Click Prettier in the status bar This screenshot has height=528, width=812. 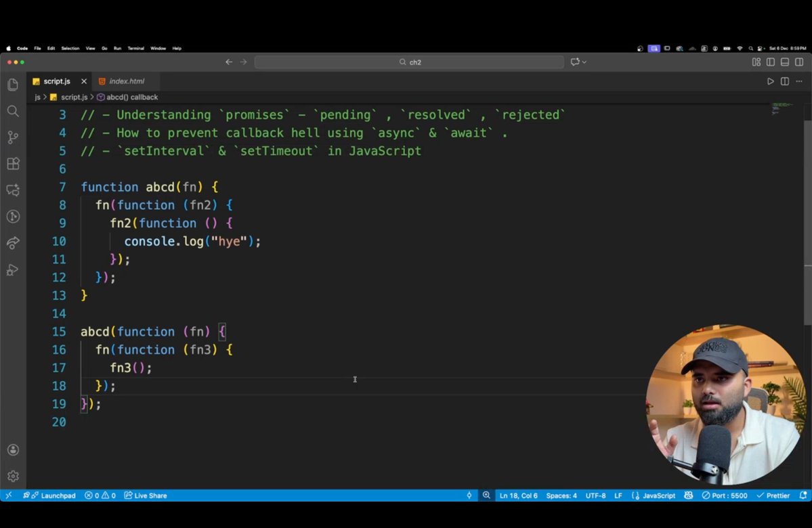773,496
